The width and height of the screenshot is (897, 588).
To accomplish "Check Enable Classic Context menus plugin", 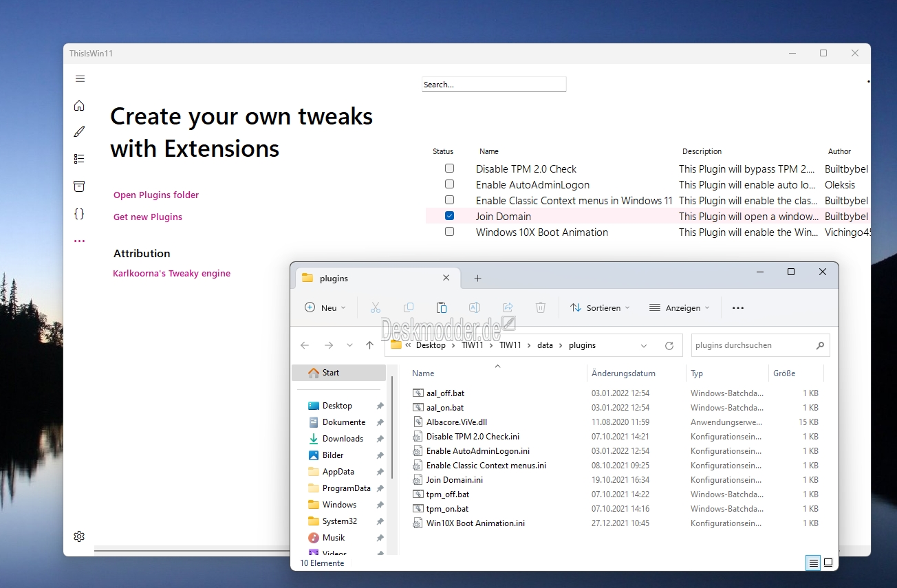I will pyautogui.click(x=449, y=200).
